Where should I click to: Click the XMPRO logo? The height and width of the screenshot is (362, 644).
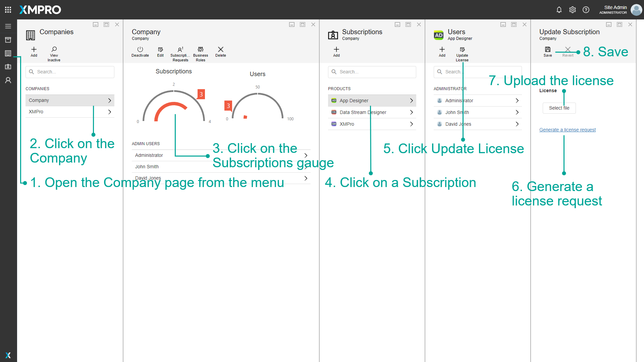coord(40,10)
